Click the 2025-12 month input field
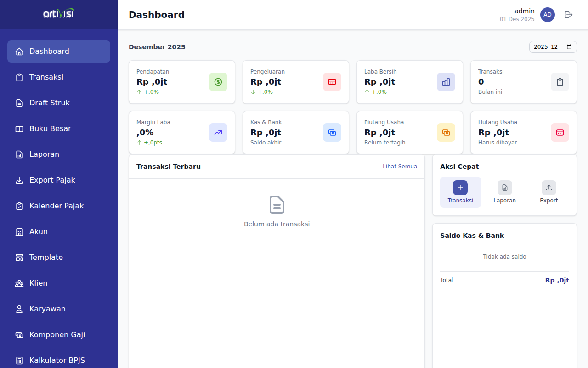Screen dimensions: 588x368 547,47
